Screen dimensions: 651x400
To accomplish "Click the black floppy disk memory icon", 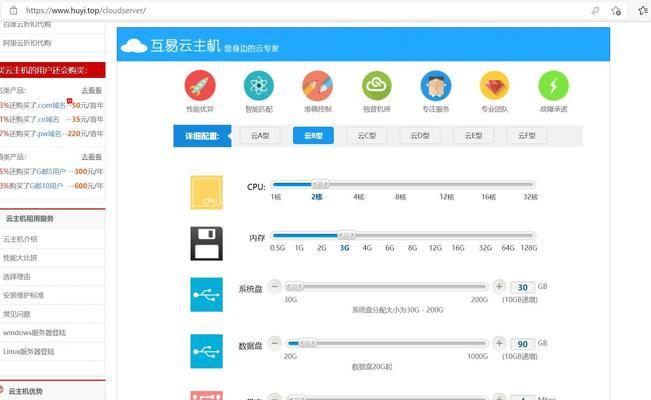I will click(206, 243).
